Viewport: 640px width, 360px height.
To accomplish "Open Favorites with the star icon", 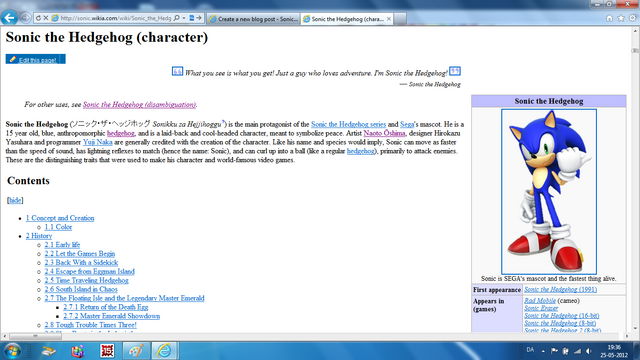I will [621, 18].
